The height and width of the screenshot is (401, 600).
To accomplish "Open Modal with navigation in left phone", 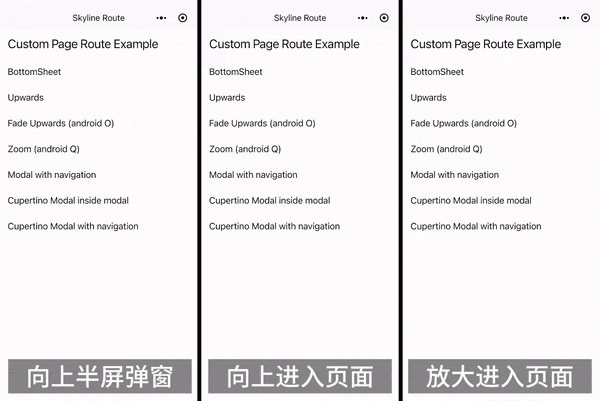I will (x=52, y=175).
